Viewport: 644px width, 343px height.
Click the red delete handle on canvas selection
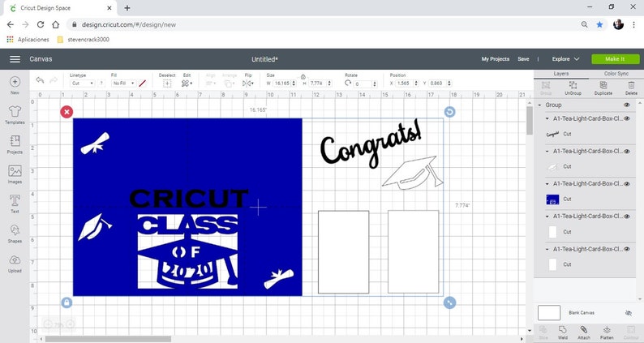pyautogui.click(x=67, y=112)
